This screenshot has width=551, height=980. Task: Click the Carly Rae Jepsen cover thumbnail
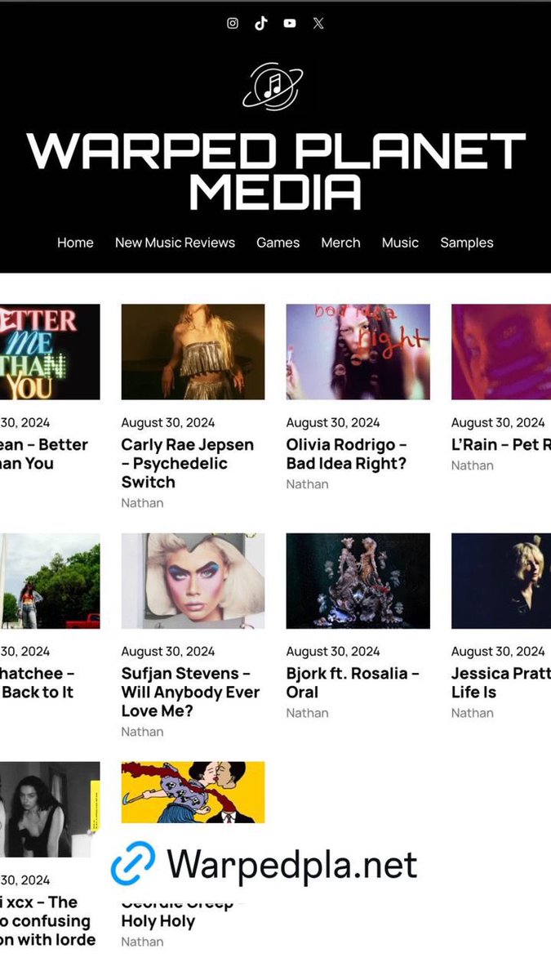[x=193, y=352]
